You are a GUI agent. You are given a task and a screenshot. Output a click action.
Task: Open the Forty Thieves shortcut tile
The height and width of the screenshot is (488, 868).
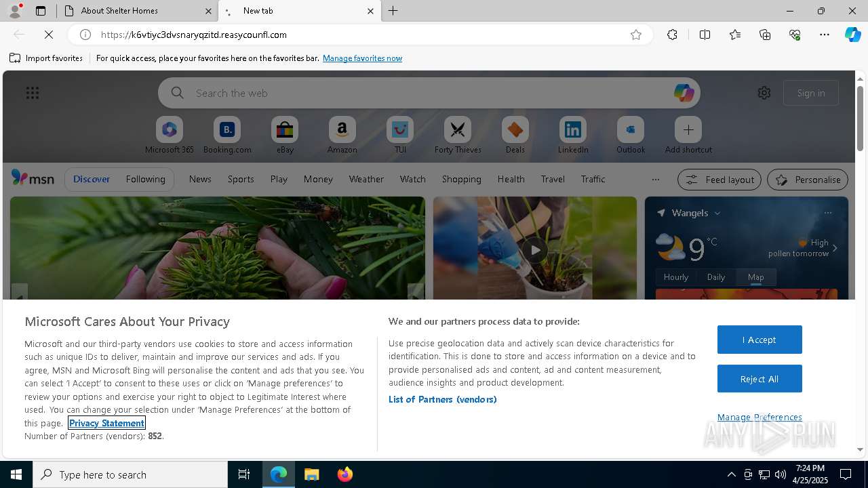pyautogui.click(x=458, y=135)
